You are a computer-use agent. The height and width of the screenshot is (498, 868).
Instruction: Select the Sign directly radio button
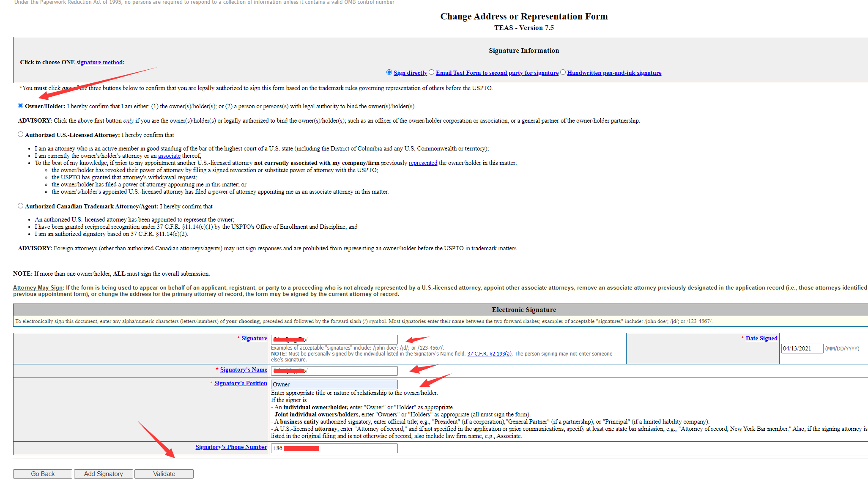(x=389, y=72)
